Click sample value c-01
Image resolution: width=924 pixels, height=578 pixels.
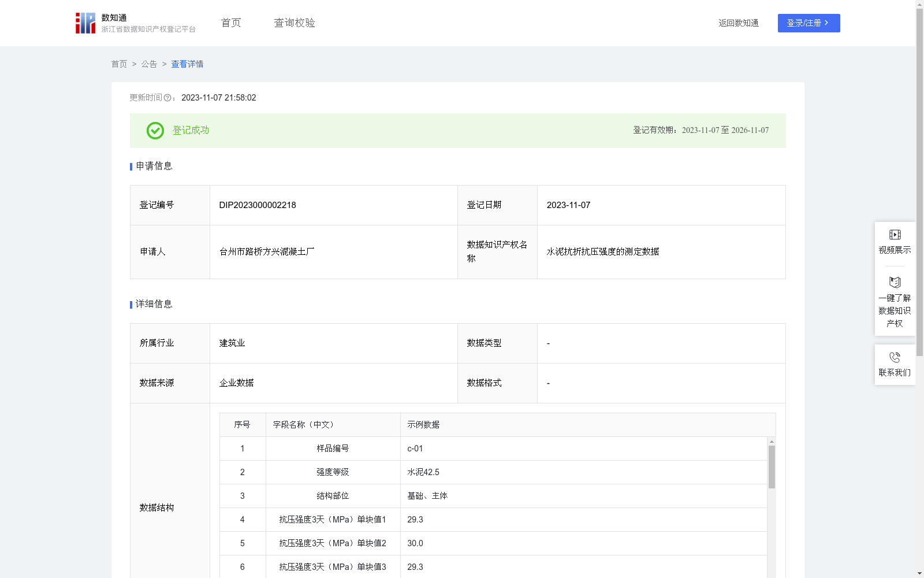coord(415,449)
